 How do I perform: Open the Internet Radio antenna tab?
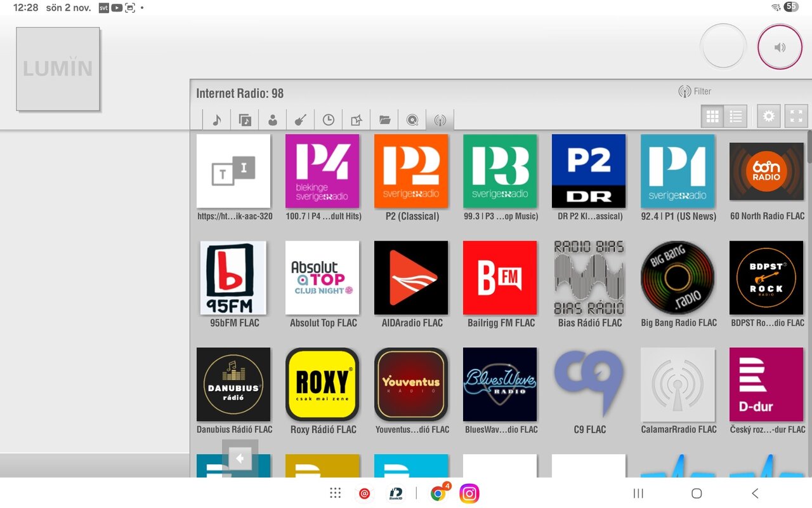point(440,119)
